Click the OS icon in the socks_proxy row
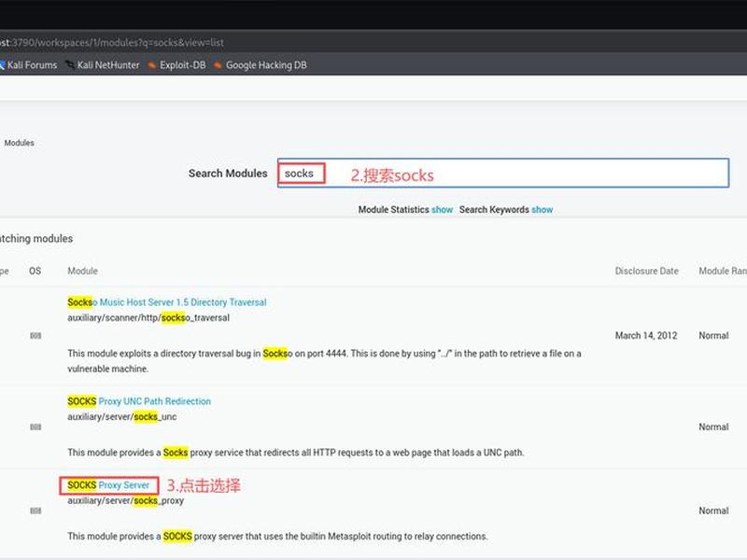The image size is (747, 560). 35,511
